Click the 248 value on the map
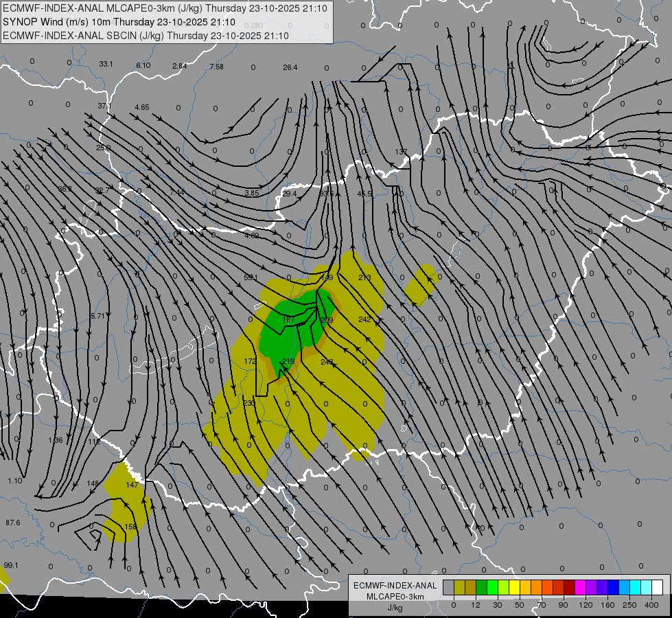Screen dimensions: 672x618 tap(327, 362)
